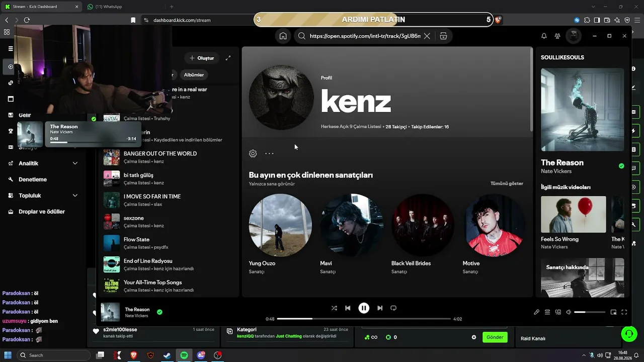Adjust the Spotify volume slider
The height and width of the screenshot is (362, 644).
click(590, 312)
